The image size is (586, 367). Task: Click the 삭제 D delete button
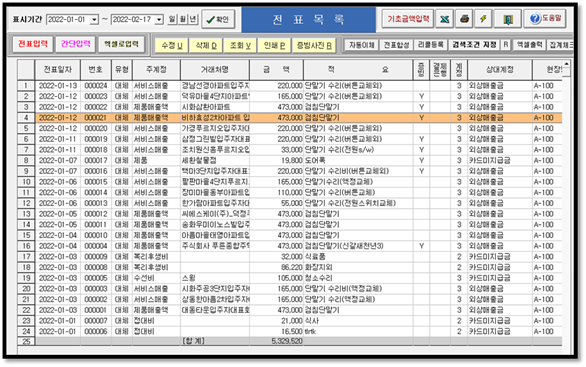point(206,46)
